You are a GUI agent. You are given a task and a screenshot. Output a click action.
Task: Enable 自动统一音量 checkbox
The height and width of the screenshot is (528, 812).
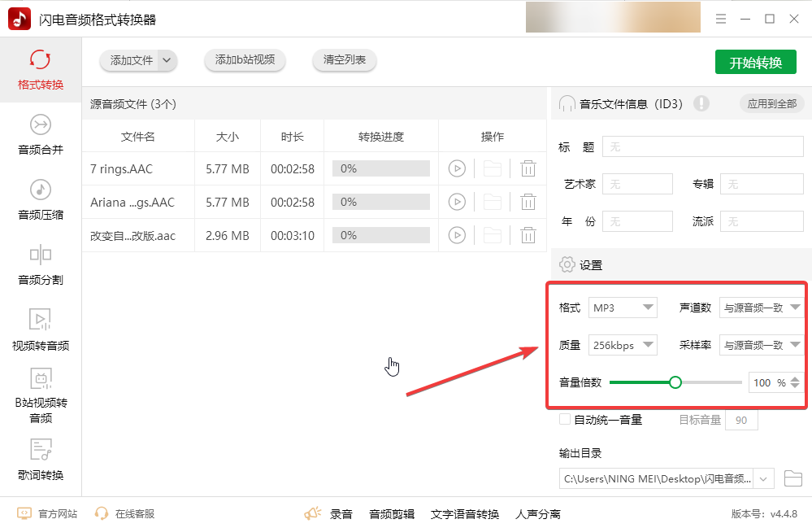pyautogui.click(x=565, y=419)
